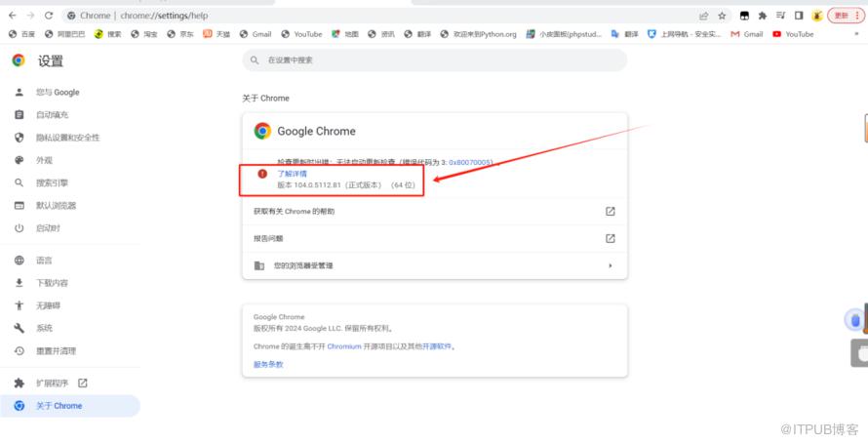Click the share icon in address bar
This screenshot has width=868, height=444.
(x=703, y=16)
